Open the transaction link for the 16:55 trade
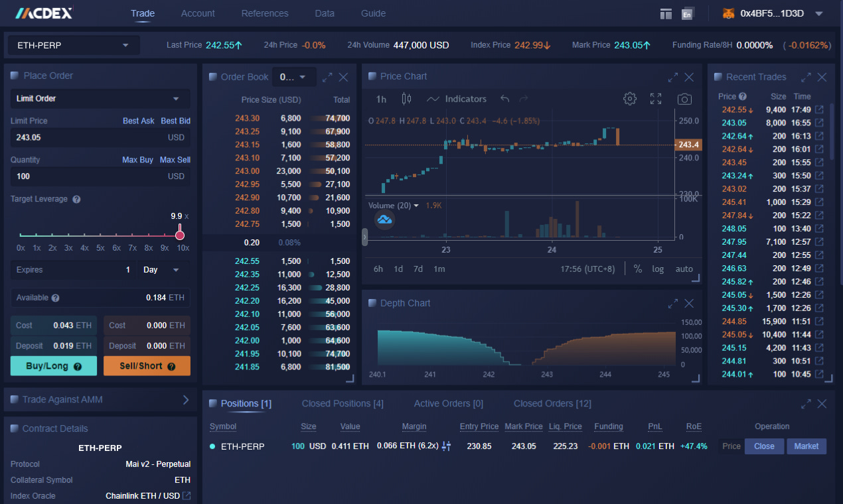Viewport: 843px width, 504px height. 819,123
